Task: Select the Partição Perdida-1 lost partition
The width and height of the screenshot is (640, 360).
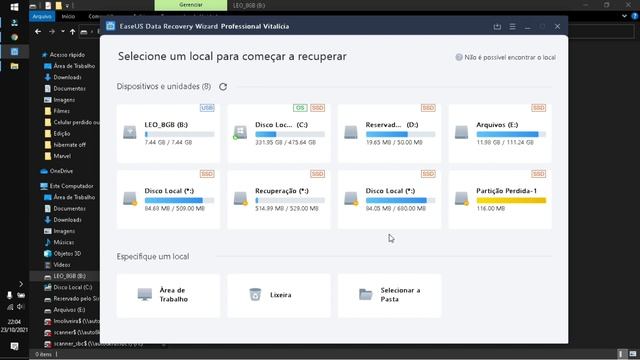Action: click(x=500, y=199)
